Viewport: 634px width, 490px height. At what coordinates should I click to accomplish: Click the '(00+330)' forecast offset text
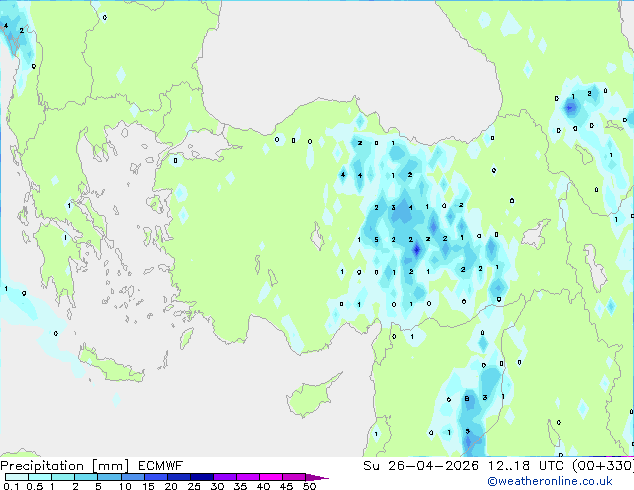point(603,466)
